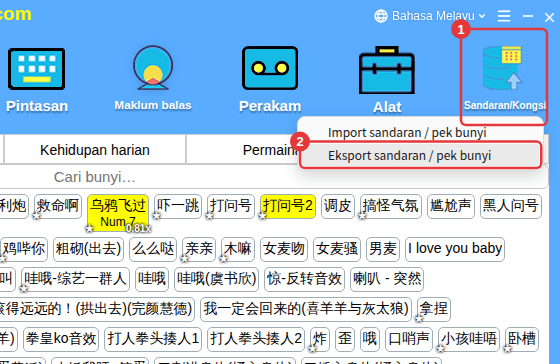Play the I love you baby sound
560x364 pixels.
455,249
